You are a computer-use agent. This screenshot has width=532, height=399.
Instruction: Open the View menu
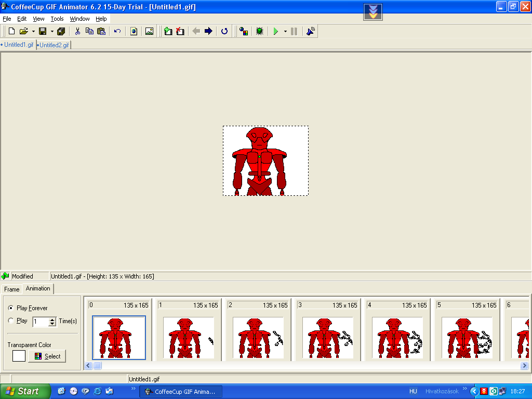pyautogui.click(x=38, y=19)
